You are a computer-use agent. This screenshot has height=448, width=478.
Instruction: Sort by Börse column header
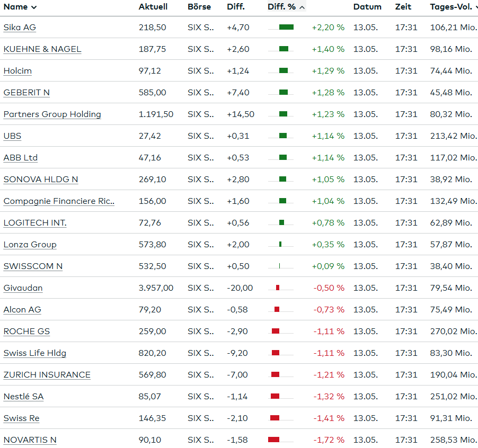tap(199, 7)
